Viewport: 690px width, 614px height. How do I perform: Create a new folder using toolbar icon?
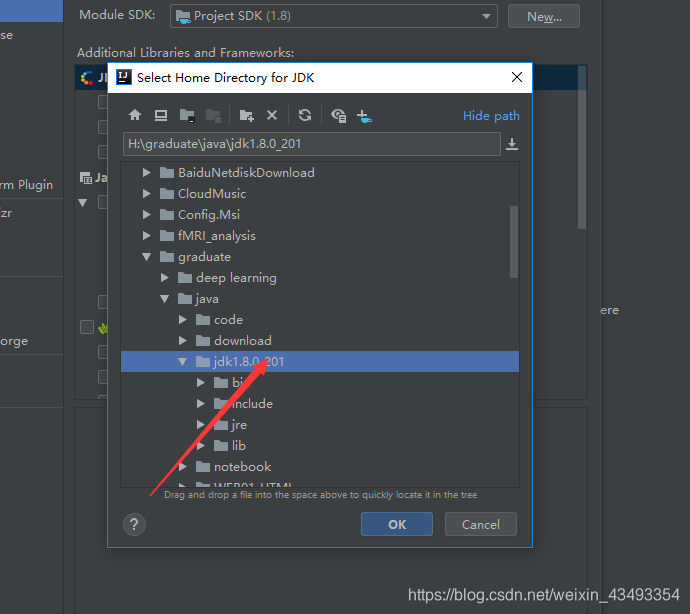pyautogui.click(x=246, y=115)
